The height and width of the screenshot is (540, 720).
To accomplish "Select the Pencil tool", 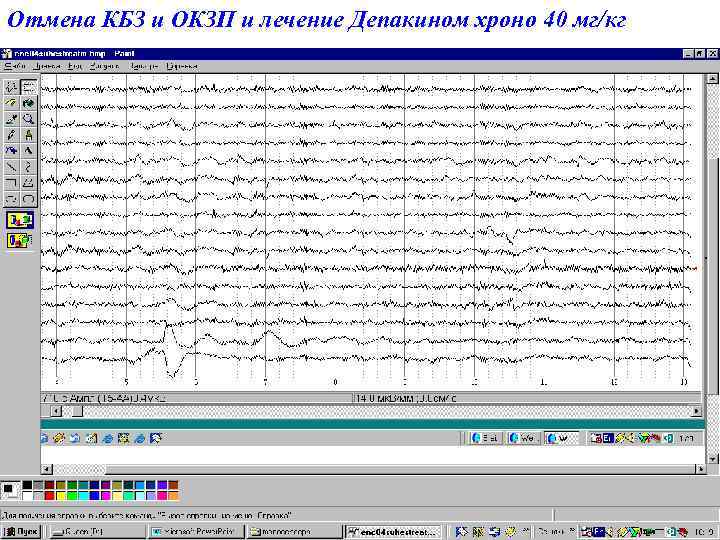I will coord(11,135).
